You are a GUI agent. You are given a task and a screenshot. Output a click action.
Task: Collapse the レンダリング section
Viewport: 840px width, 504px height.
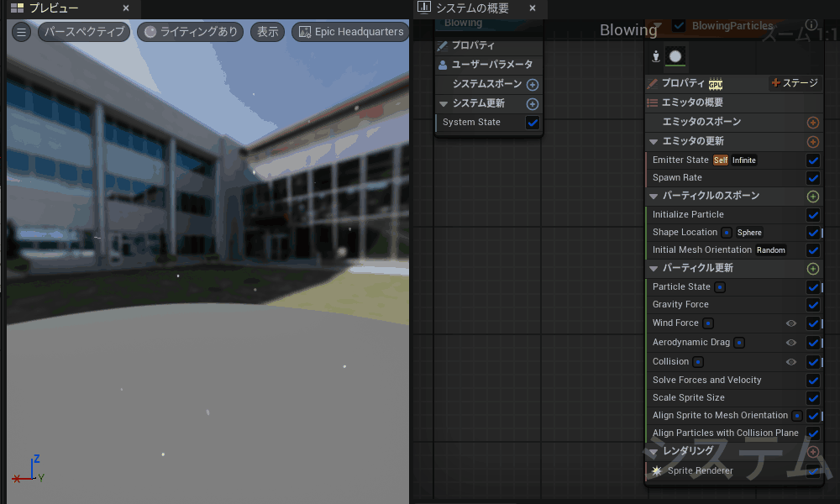(654, 452)
